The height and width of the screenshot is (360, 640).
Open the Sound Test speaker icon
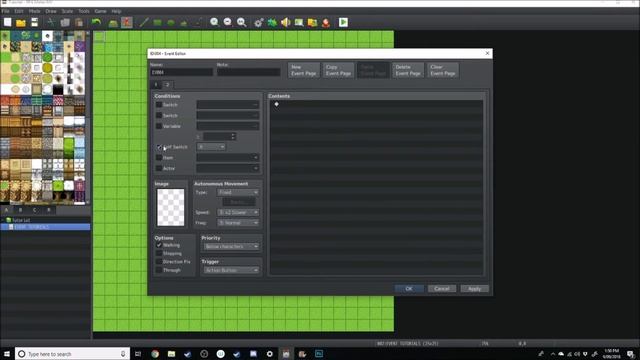(285, 22)
